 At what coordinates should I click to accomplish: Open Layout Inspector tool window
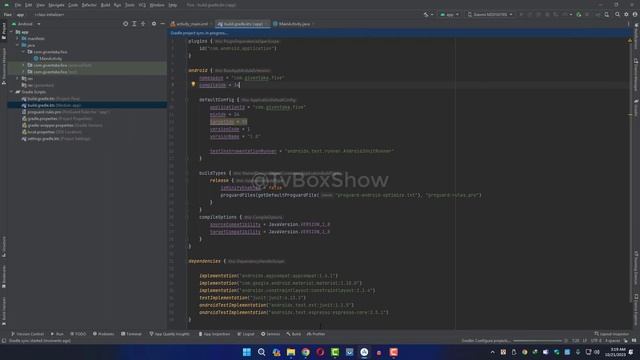click(612, 334)
